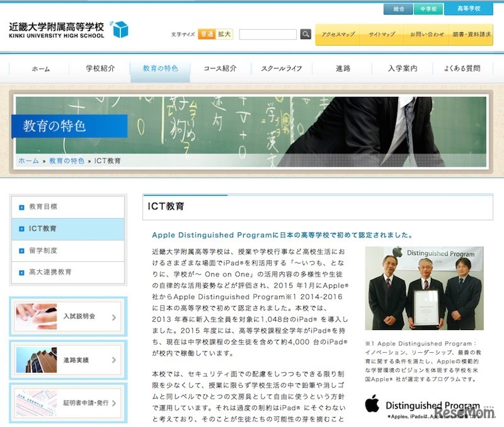Image resolution: width=504 pixels, height=427 pixels.
Task: Expand the 入試説明会 banner arrow
Action: 114,317
